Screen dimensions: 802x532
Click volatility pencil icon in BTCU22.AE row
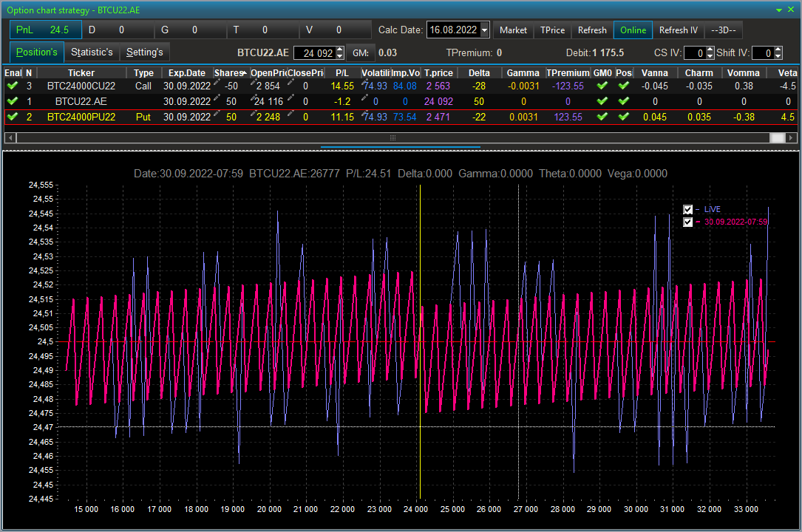point(364,98)
